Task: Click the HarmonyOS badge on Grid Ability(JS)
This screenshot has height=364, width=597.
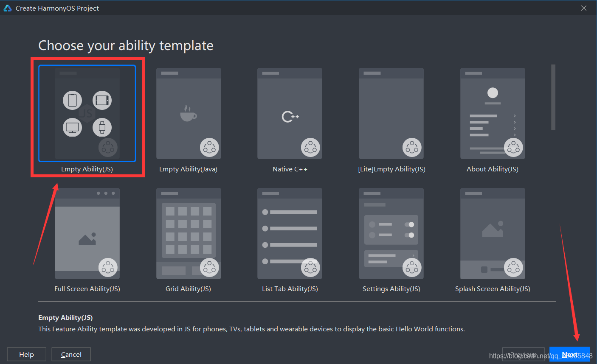Action: click(x=209, y=267)
